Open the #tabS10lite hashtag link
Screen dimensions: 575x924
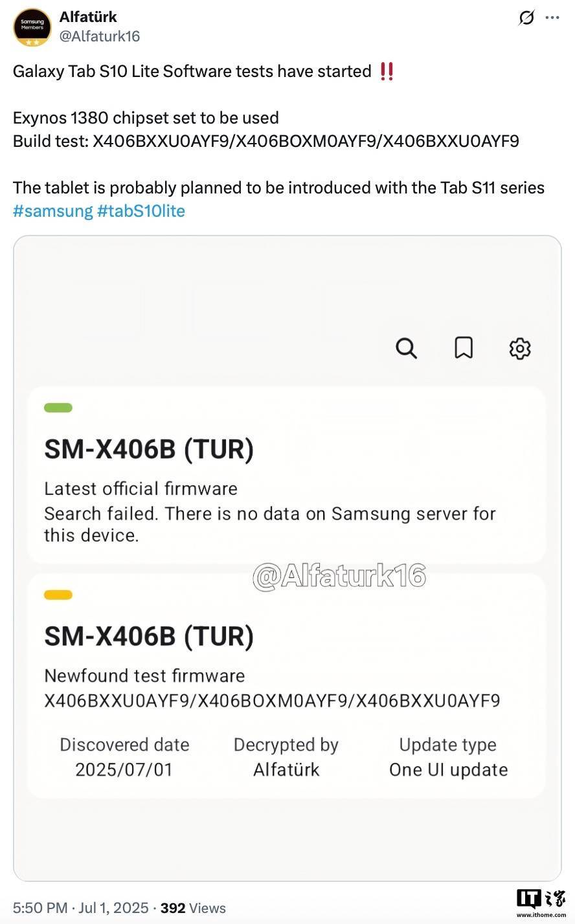tap(141, 211)
